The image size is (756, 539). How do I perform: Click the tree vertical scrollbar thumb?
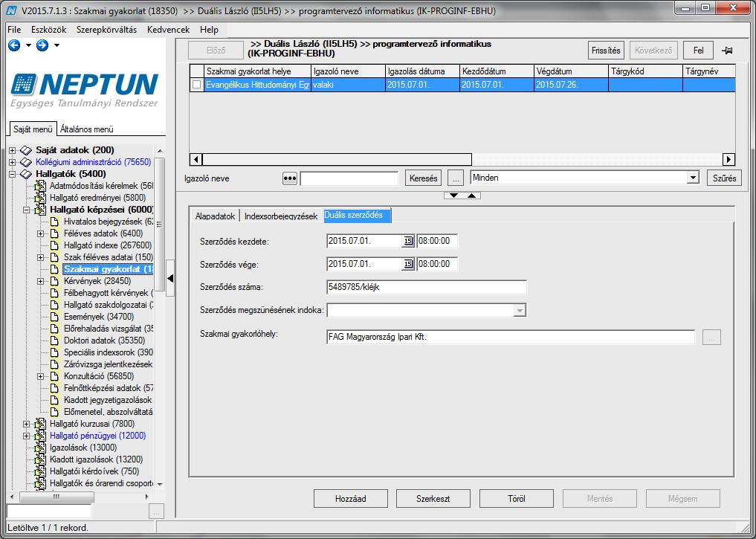tap(160, 225)
